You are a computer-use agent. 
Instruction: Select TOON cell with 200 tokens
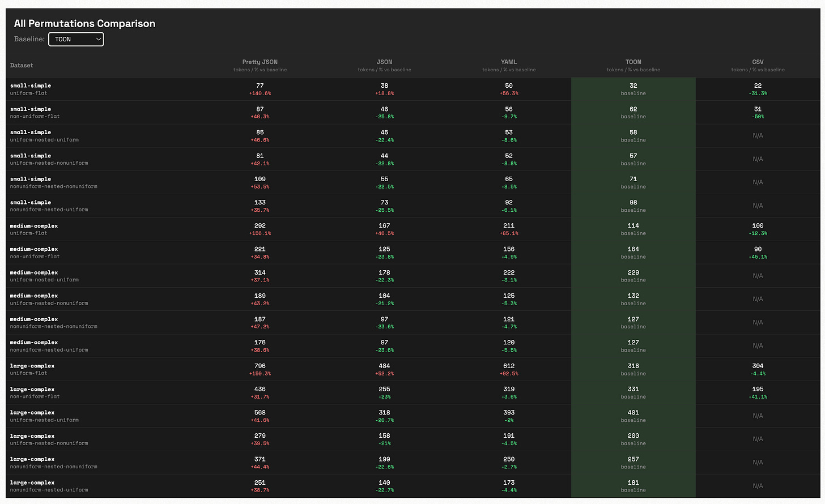(x=633, y=439)
